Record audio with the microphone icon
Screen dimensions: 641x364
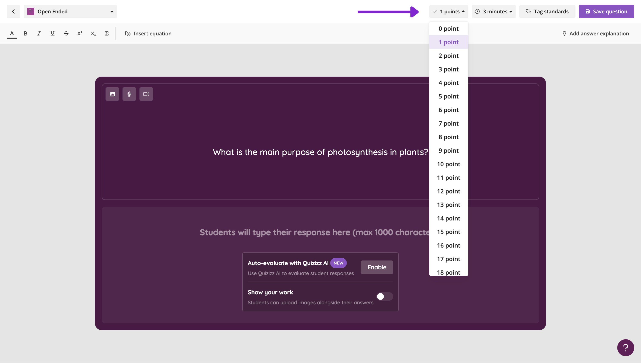(x=129, y=94)
